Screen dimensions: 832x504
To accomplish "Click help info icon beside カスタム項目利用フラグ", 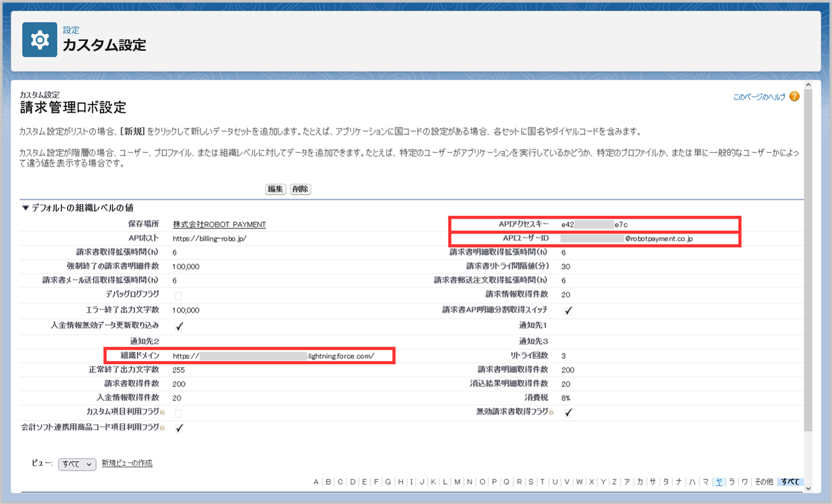I will (162, 412).
